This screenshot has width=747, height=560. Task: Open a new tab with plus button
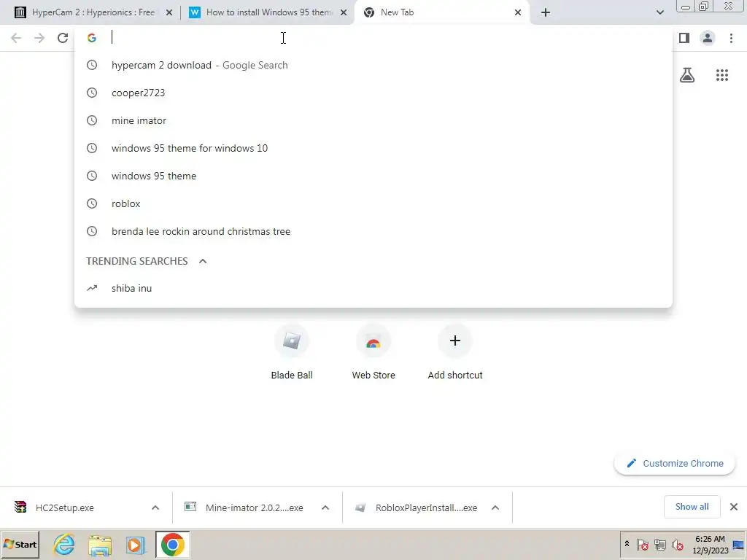coord(546,13)
